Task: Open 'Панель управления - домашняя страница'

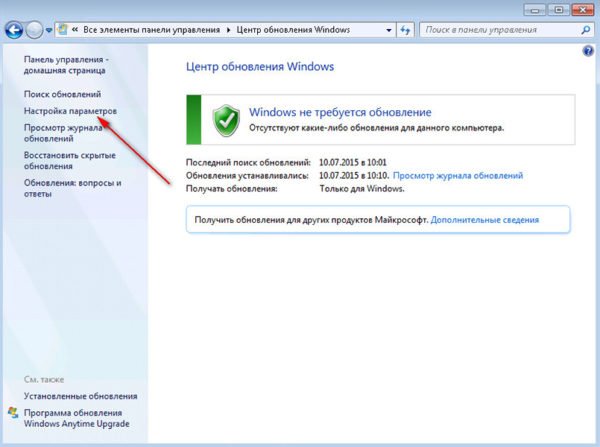Action: tap(66, 65)
